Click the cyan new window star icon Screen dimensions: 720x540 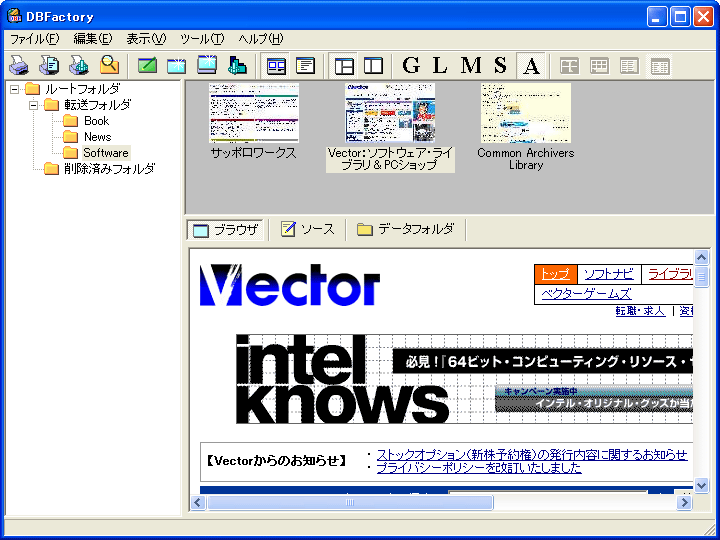click(x=177, y=65)
